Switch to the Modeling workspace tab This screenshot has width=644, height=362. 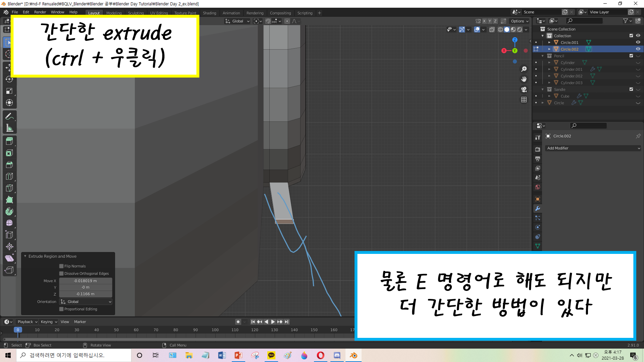[114, 13]
